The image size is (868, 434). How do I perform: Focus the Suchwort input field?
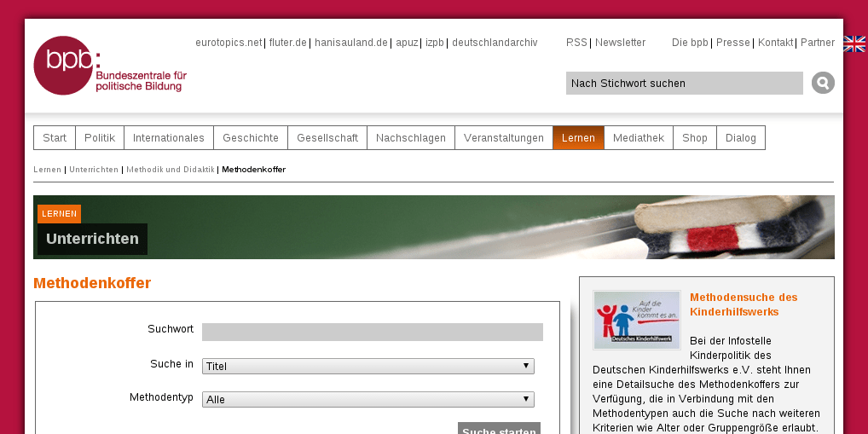point(373,333)
